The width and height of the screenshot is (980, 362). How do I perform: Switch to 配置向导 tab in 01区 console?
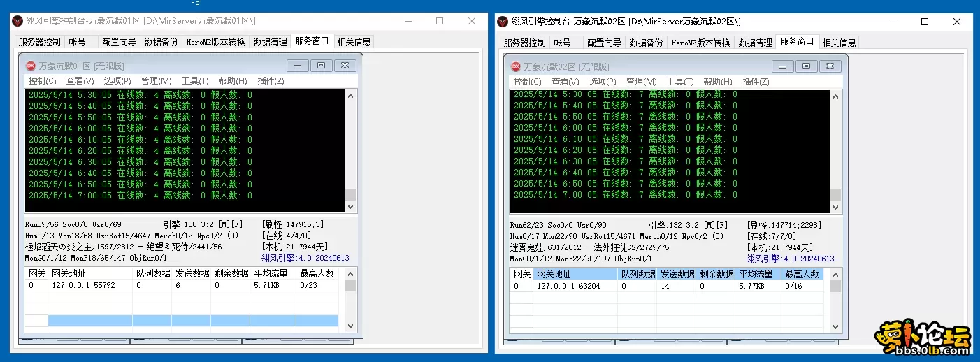click(x=119, y=42)
